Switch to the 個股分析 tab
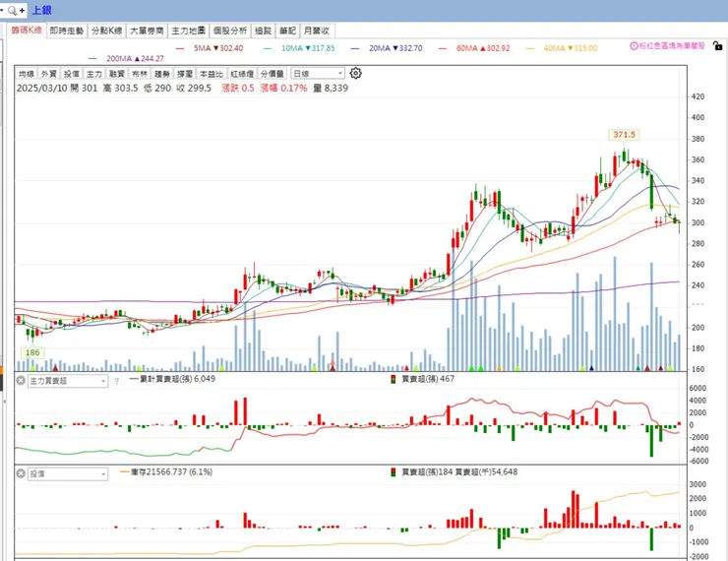Image resolution: width=728 pixels, height=561 pixels. (230, 31)
